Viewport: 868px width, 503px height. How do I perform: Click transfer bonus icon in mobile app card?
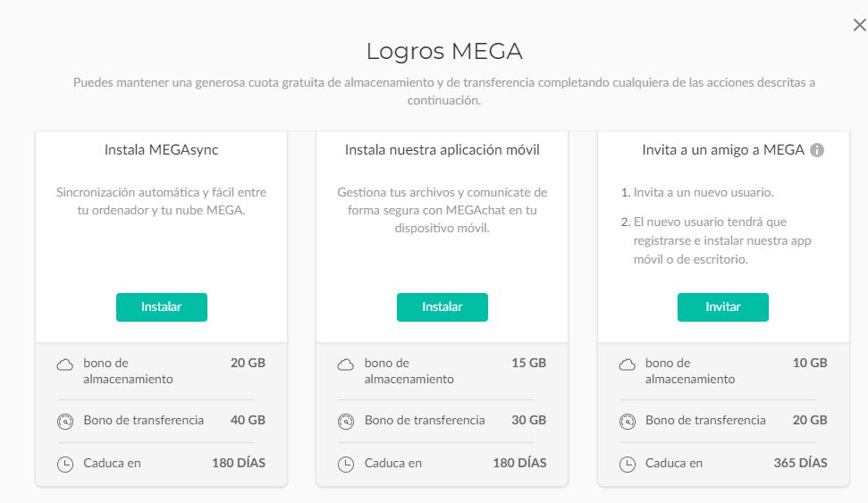point(345,421)
